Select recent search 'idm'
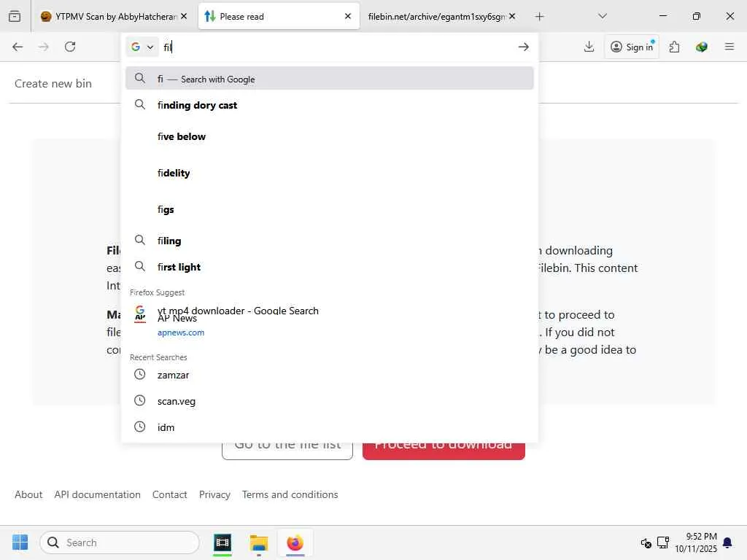Viewport: 747px width, 560px height. [329, 427]
